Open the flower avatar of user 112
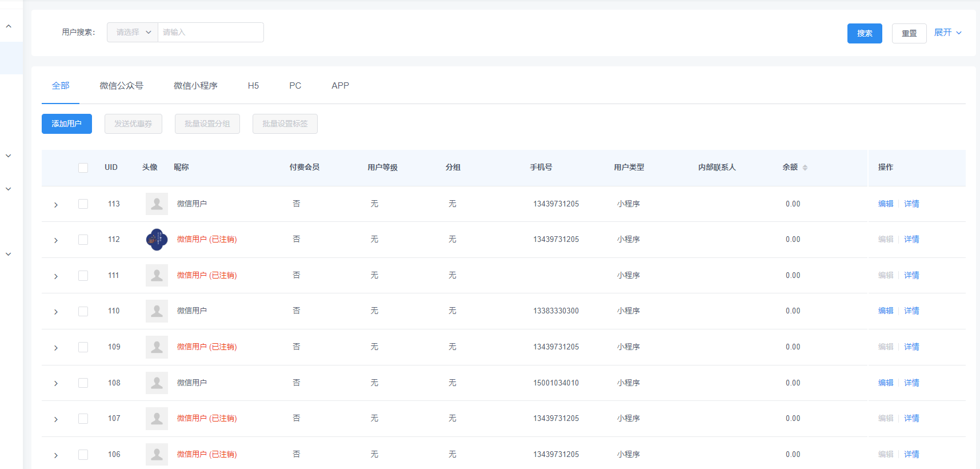Image resolution: width=980 pixels, height=469 pixels. [157, 240]
